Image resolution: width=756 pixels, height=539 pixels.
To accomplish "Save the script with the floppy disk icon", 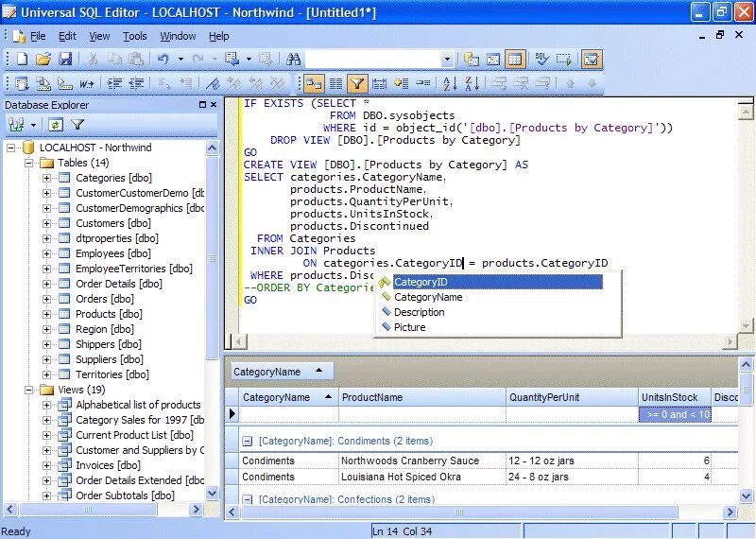I will pos(65,59).
